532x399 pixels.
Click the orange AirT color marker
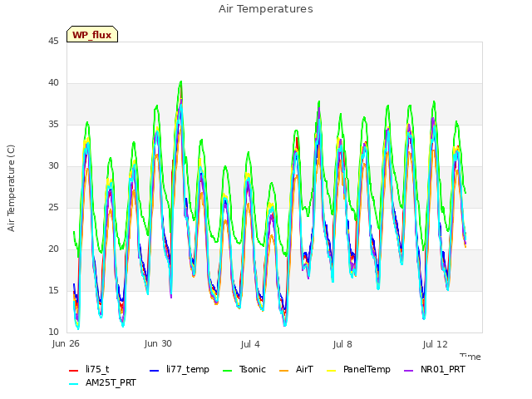[x=283, y=371]
